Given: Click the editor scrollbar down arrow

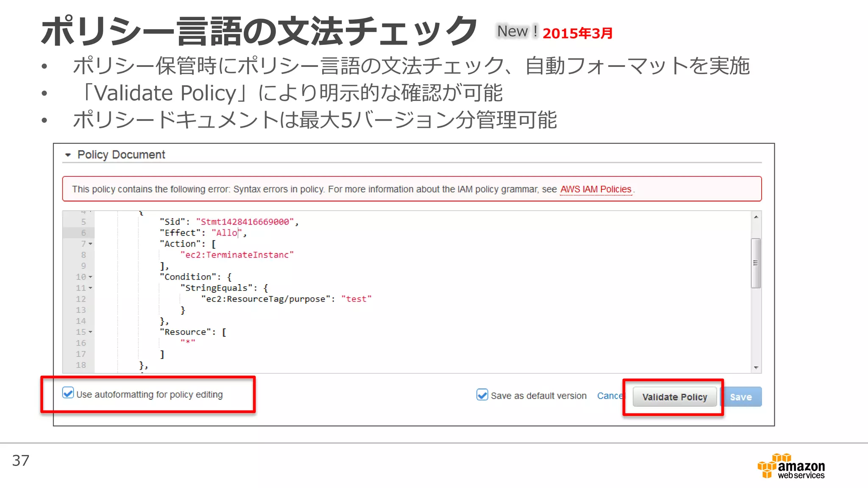Looking at the screenshot, I should 756,368.
